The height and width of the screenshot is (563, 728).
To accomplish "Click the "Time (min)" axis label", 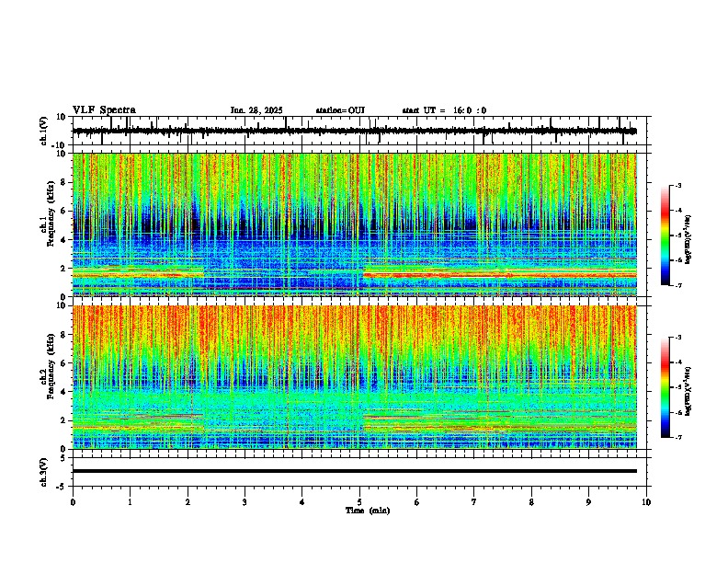I will click(368, 511).
